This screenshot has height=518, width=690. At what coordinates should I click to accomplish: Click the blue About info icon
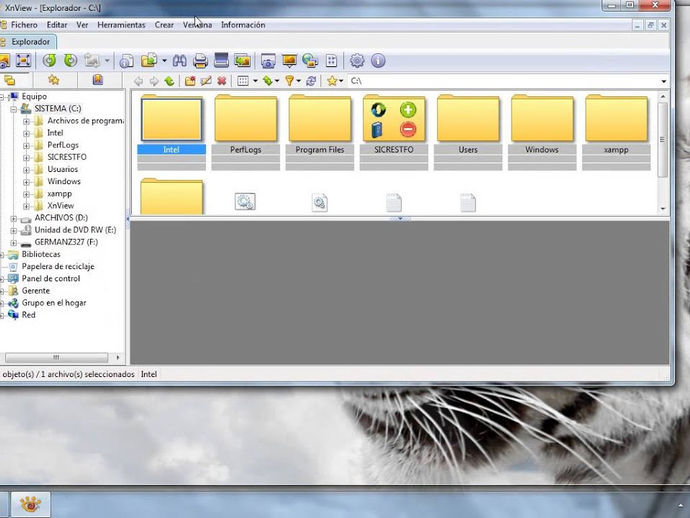click(378, 61)
